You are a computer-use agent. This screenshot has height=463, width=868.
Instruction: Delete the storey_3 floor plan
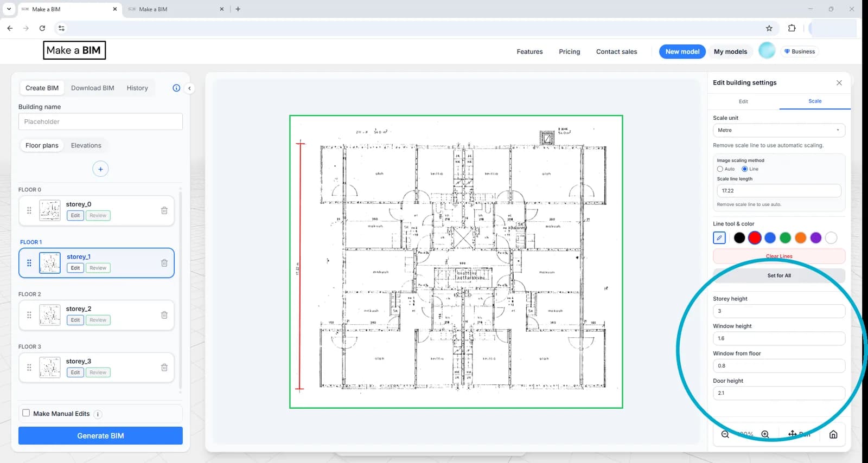(x=164, y=368)
